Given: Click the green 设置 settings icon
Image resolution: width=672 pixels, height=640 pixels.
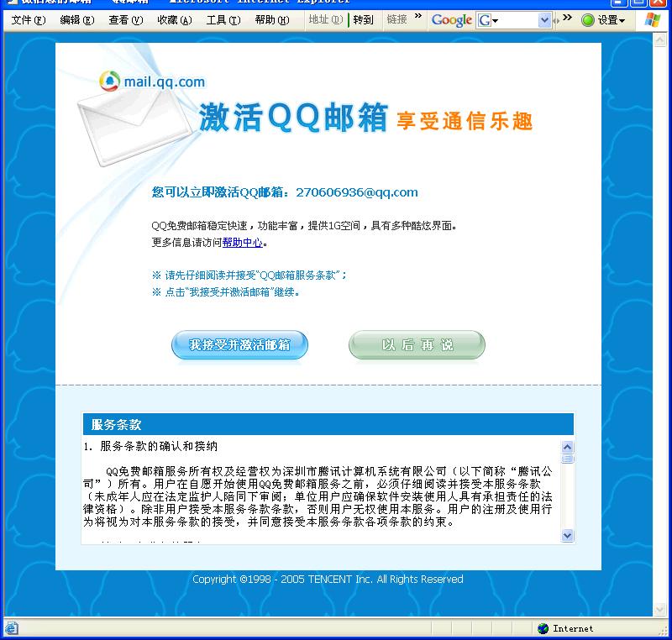Looking at the screenshot, I should coord(588,20).
